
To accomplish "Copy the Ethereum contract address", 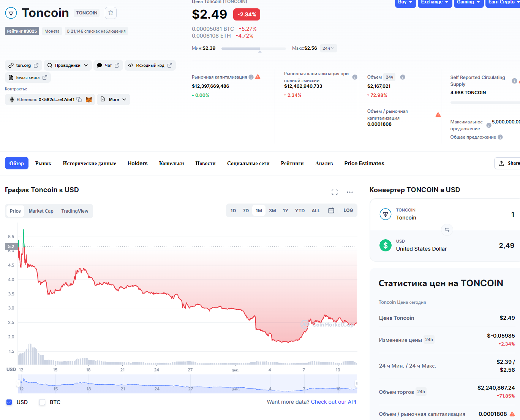I will (x=79, y=99).
